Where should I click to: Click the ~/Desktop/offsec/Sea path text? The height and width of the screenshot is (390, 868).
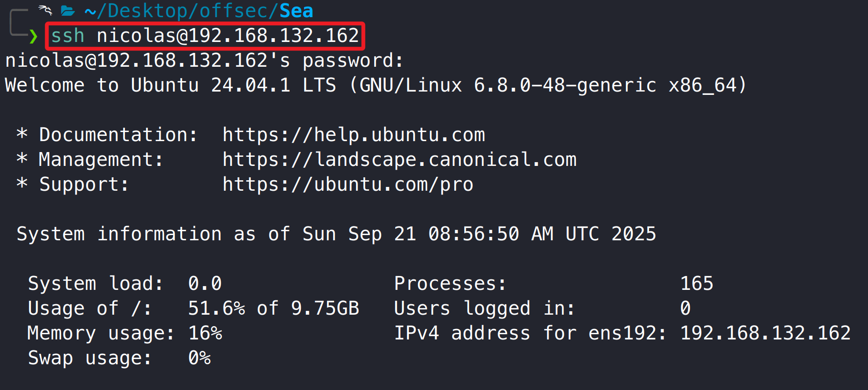pos(198,11)
